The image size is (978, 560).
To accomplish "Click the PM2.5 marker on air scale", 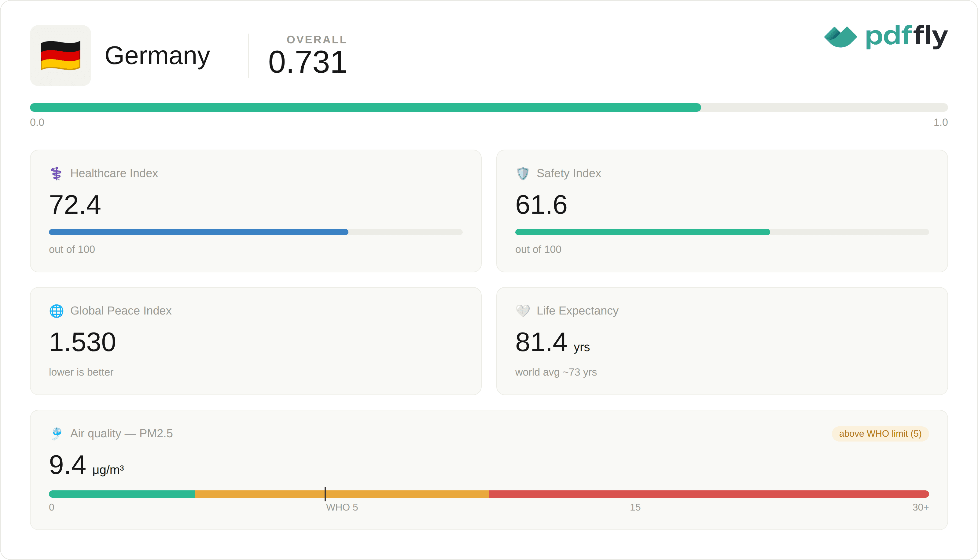I will pyautogui.click(x=325, y=494).
